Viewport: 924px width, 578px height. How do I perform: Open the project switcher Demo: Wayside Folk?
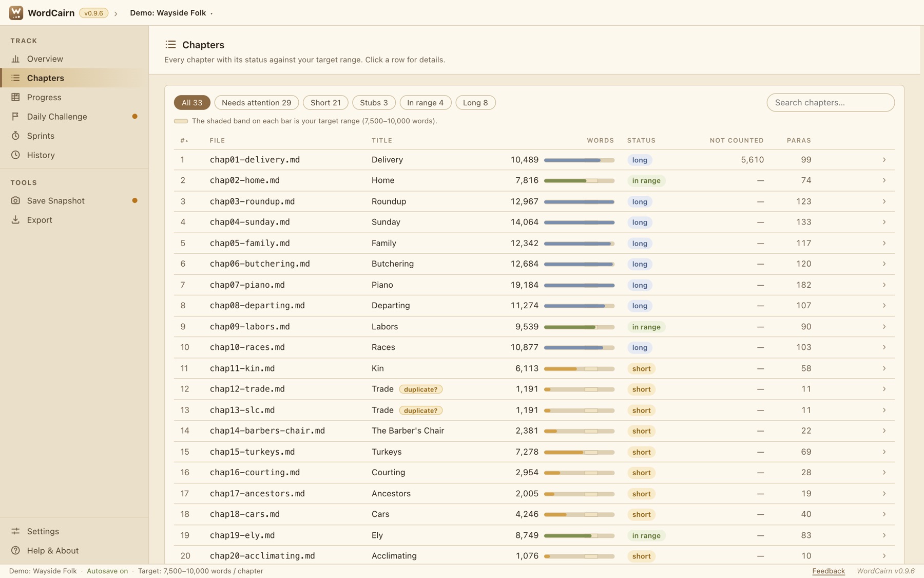coord(171,13)
